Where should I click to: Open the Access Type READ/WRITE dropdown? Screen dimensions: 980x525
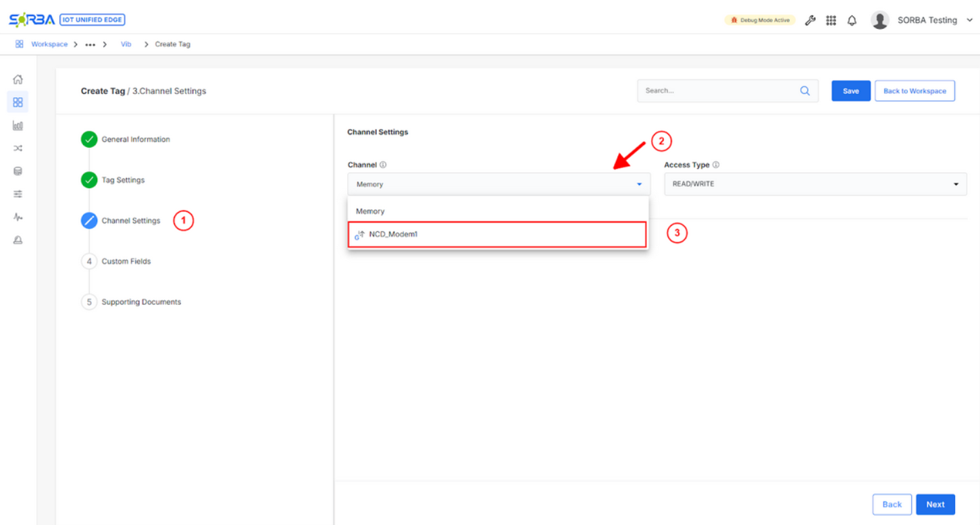pyautogui.click(x=815, y=184)
